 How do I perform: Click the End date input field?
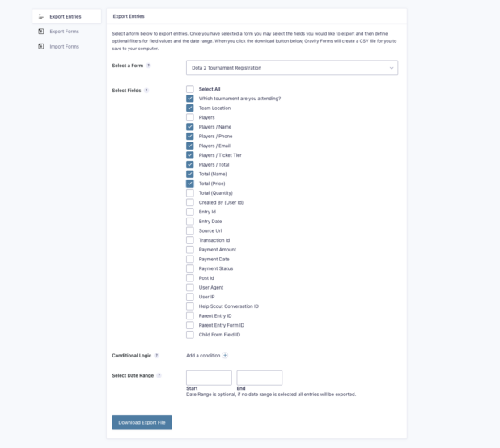tap(259, 378)
